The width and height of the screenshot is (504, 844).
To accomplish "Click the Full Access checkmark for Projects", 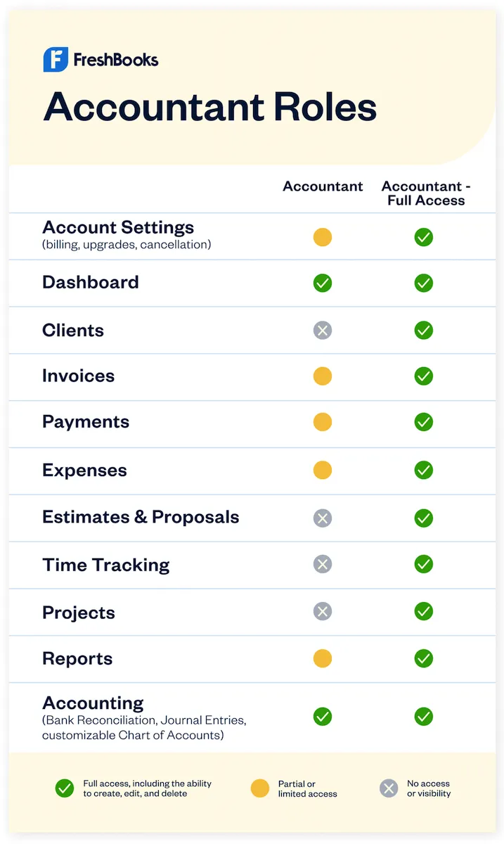I will tap(423, 611).
